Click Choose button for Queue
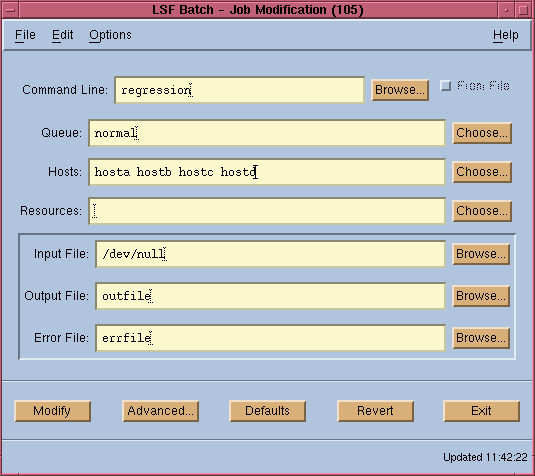Viewport: 535px width, 476px height. pyautogui.click(x=482, y=133)
